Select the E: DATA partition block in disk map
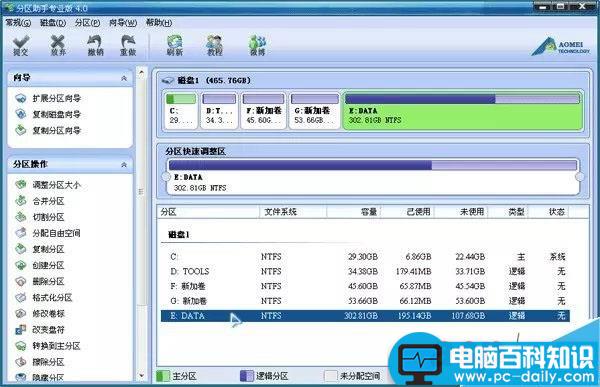This screenshot has width=600, height=387. (x=462, y=110)
